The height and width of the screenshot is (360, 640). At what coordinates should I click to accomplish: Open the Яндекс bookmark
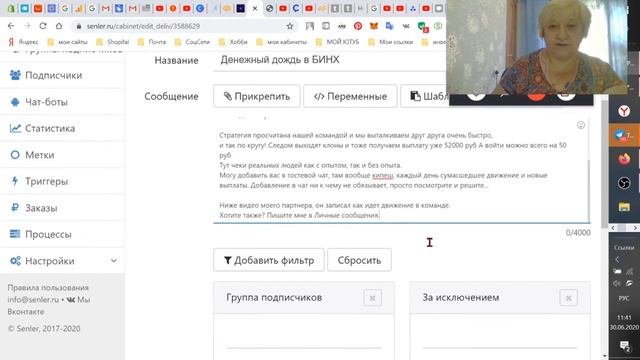(23, 42)
